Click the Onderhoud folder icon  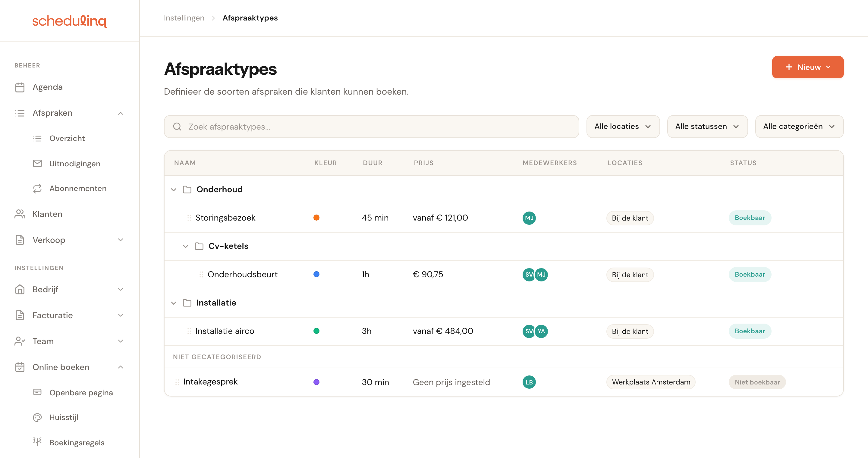click(x=187, y=190)
